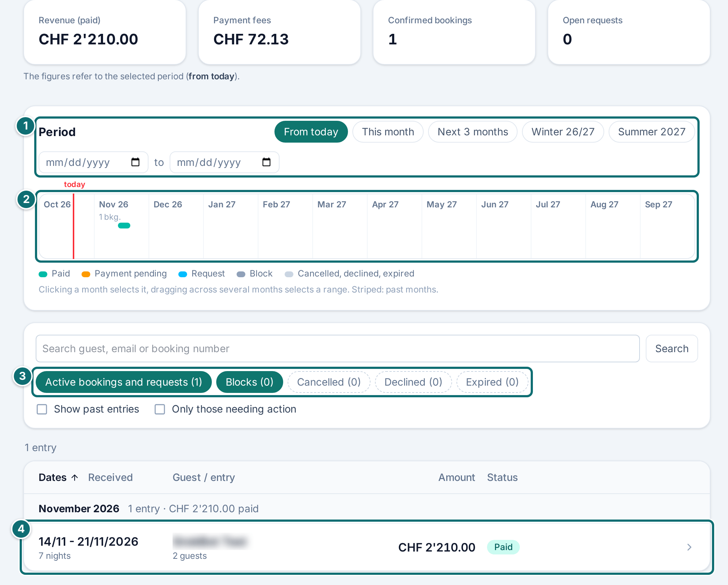This screenshot has width=728, height=585.
Task: Click the booking row chevron arrow
Action: 689,547
